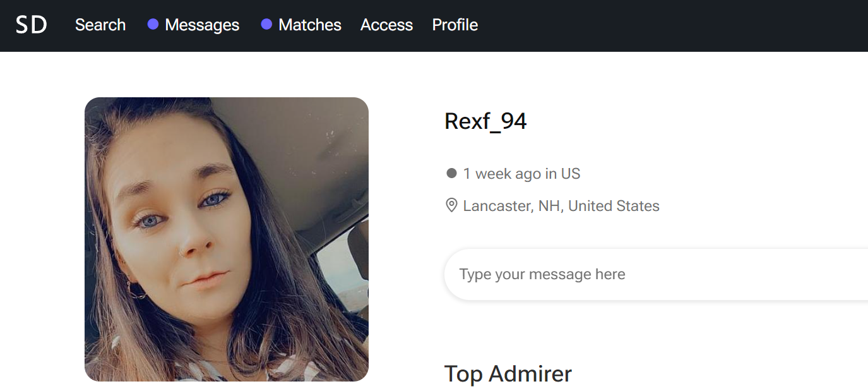The width and height of the screenshot is (868, 391).
Task: Click the gray last-active status dot
Action: tap(451, 173)
